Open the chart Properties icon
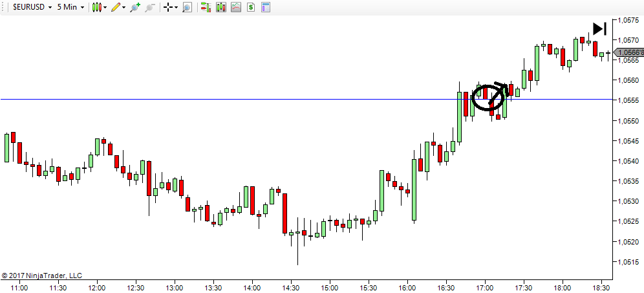 pos(266,7)
